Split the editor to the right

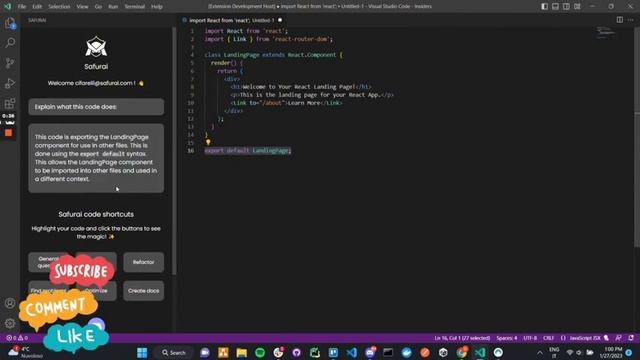point(620,20)
